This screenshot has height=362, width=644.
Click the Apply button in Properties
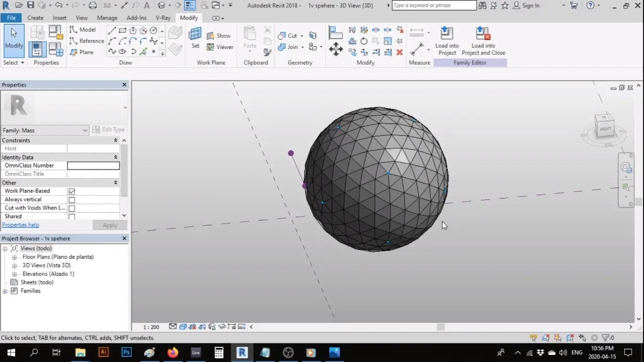[110, 225]
